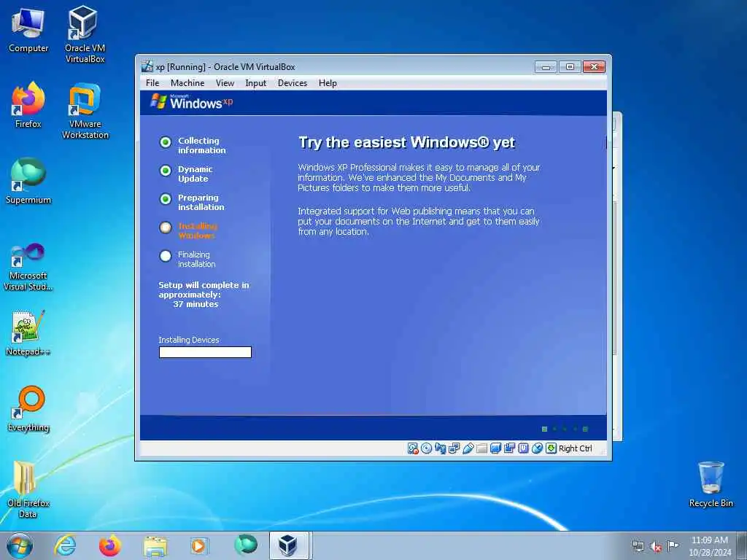Screen dimensions: 747x560
Task: Open the File menu in VirtualBox
Action: 152,83
